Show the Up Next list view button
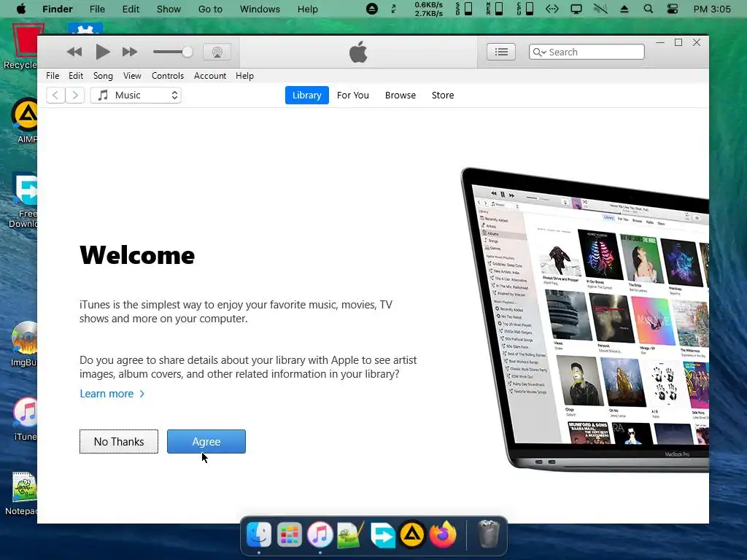The width and height of the screenshot is (747, 560). tap(501, 52)
